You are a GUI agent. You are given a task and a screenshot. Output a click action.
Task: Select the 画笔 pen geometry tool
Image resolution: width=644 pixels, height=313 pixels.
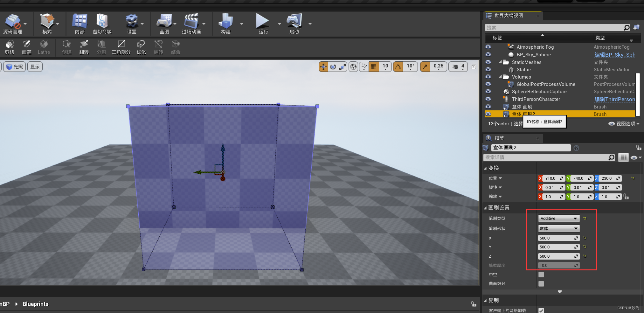coord(27,47)
